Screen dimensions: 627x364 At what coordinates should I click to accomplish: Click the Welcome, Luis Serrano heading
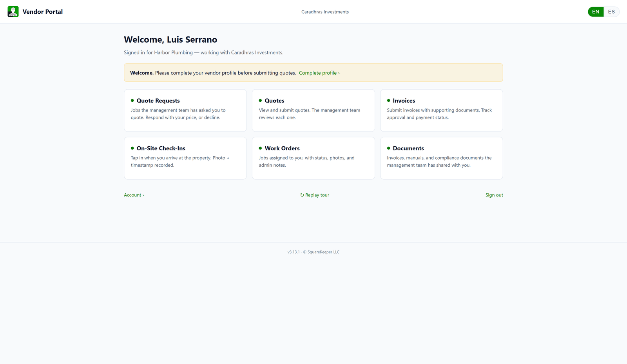click(170, 40)
